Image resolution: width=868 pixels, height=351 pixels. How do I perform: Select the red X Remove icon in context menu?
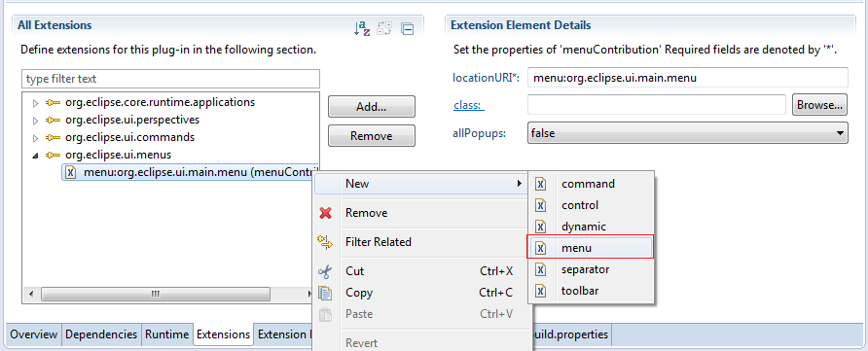point(325,213)
